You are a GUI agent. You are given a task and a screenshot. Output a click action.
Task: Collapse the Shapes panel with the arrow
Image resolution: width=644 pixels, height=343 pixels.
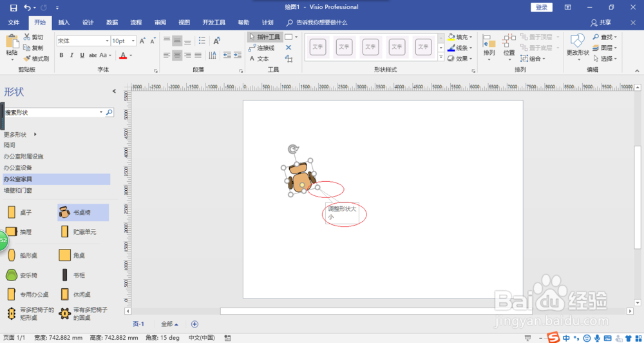(x=114, y=92)
